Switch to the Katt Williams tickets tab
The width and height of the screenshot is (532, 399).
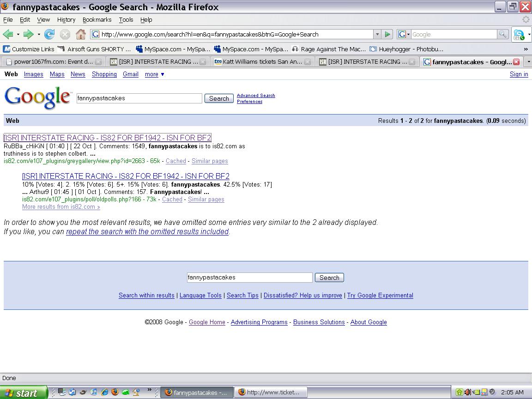click(x=262, y=62)
